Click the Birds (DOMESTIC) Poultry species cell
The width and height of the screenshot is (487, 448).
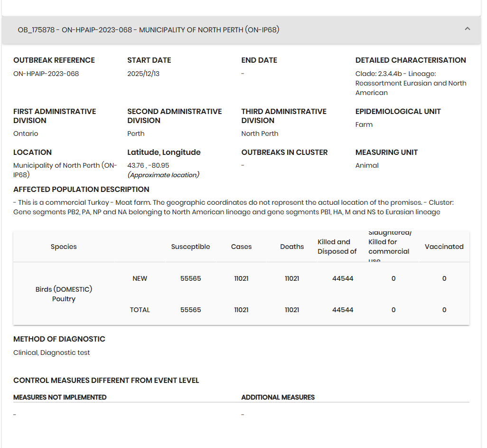coord(64,294)
